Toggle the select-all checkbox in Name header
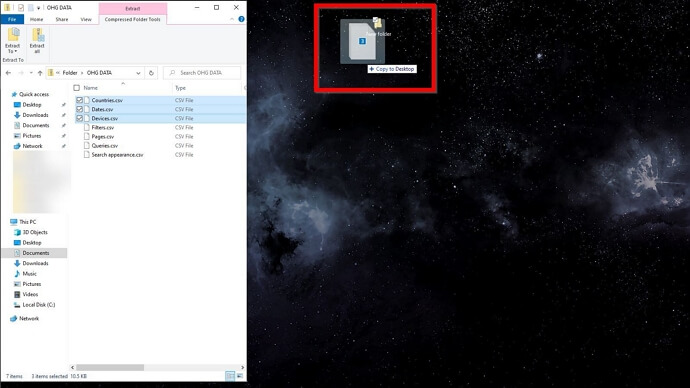Screen dimensions: 690x388 77,88
